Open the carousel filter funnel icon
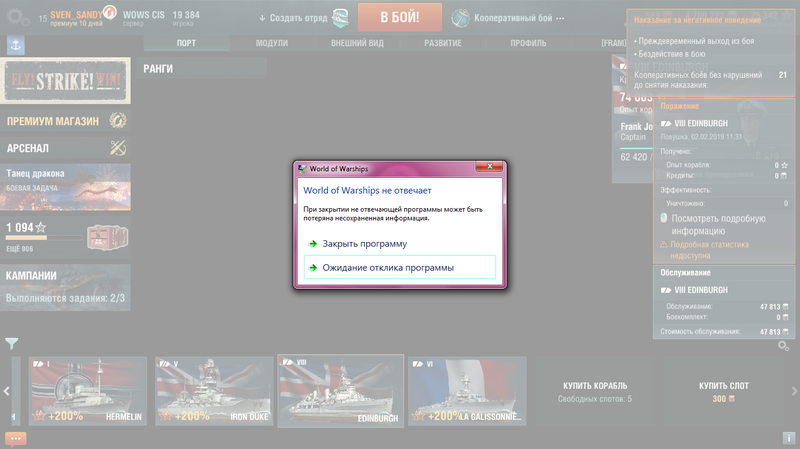Viewport: 800px width, 449px height. tap(12, 343)
